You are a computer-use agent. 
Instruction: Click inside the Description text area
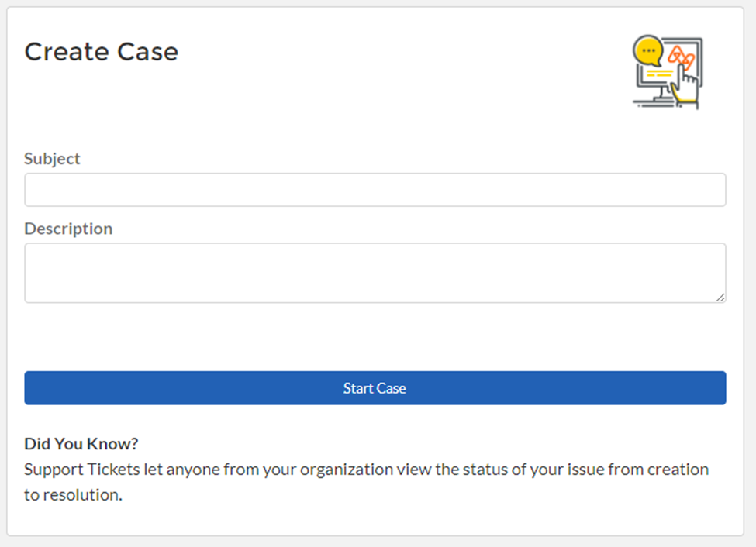coord(375,273)
